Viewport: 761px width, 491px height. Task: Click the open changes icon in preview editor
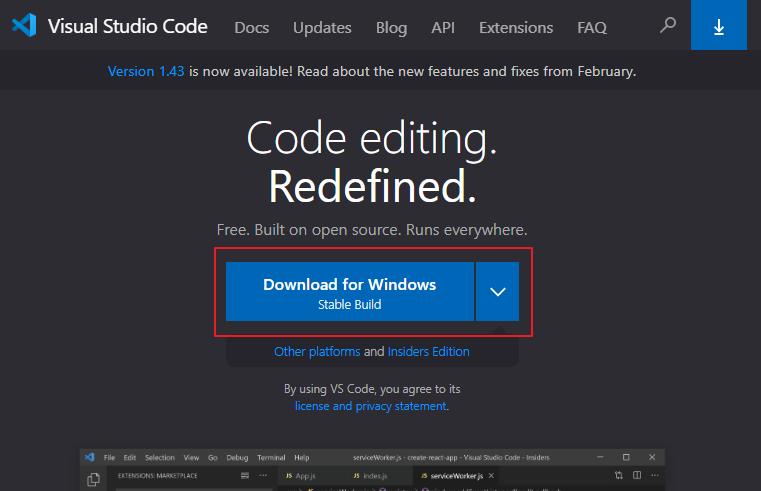click(x=619, y=475)
